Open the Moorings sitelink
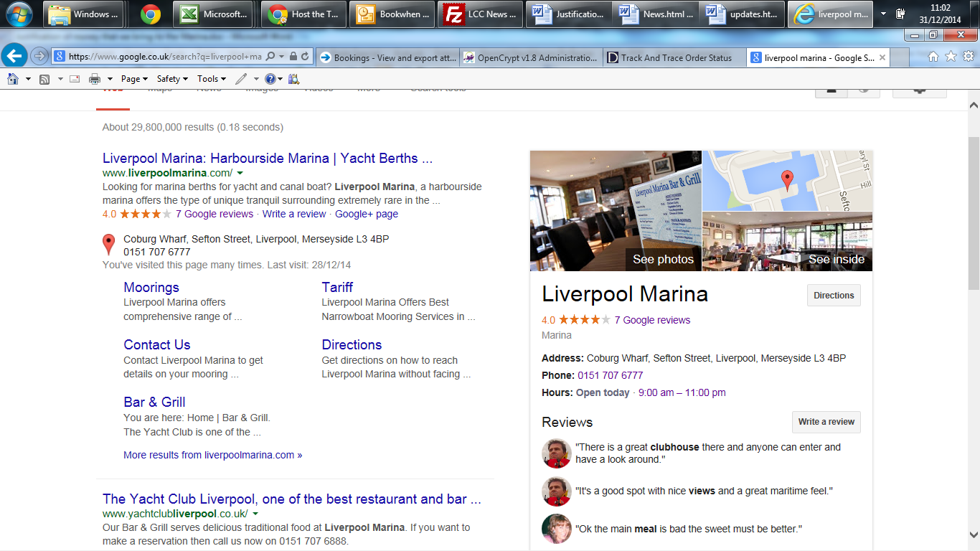The height and width of the screenshot is (551, 980). point(151,287)
